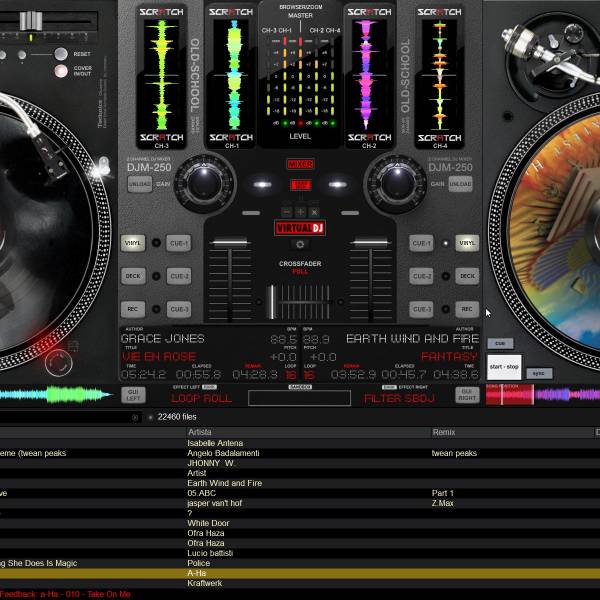Toggle the right REC button
This screenshot has height=600, width=600.
tap(467, 309)
